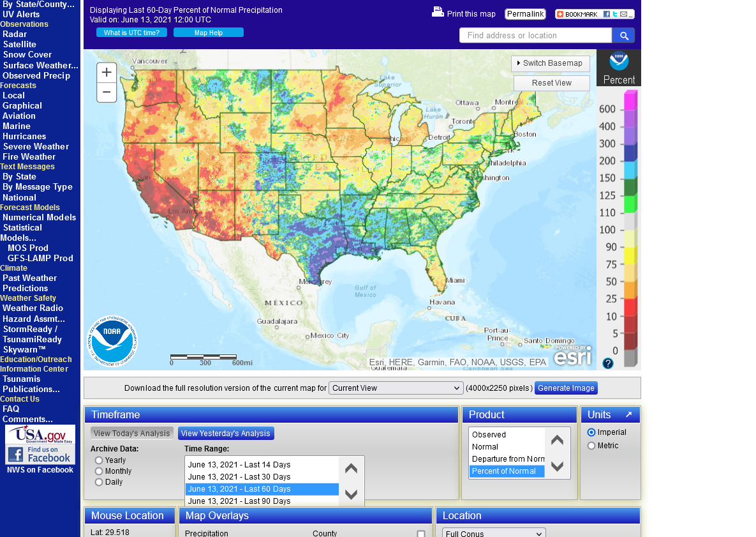Select Last 30 Days time range

239,477
